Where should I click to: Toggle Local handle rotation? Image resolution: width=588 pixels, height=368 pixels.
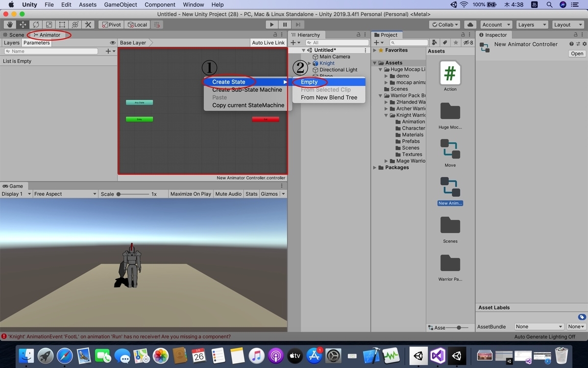(137, 25)
